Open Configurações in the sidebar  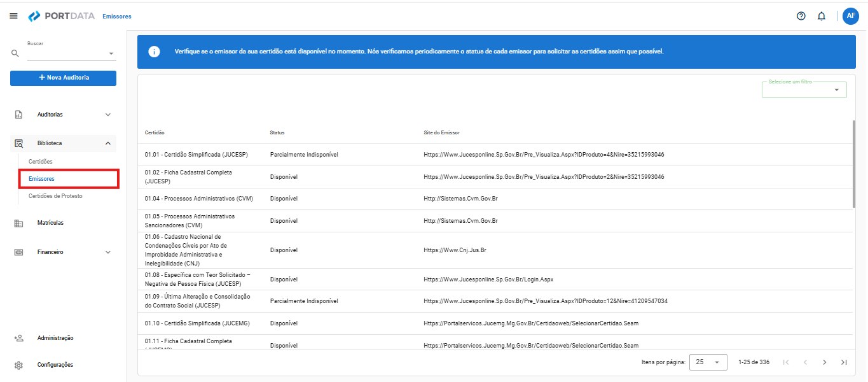point(63,365)
